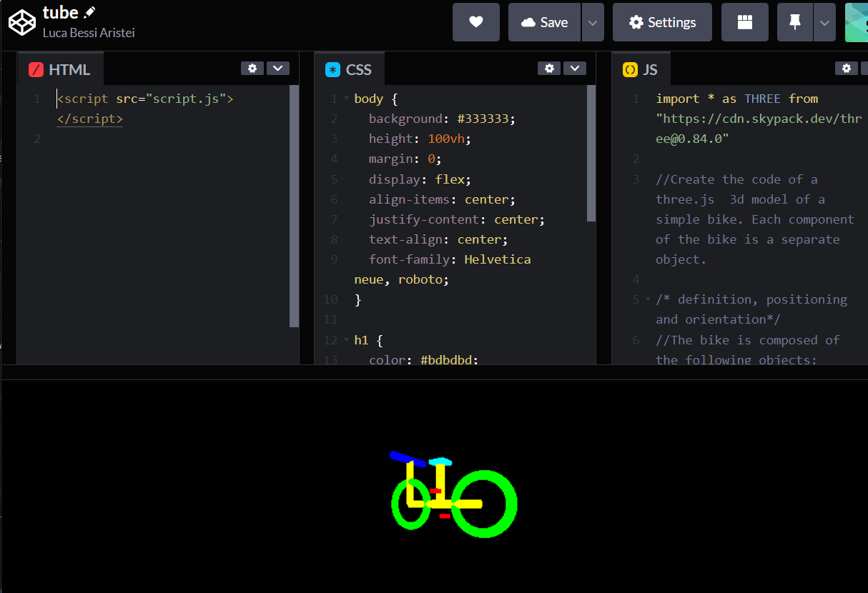868x593 pixels.
Task: Expand the Save options dropdown arrow
Action: [x=592, y=22]
